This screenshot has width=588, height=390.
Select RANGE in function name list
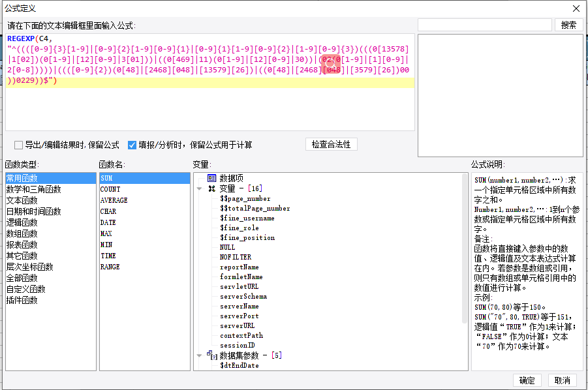point(145,267)
